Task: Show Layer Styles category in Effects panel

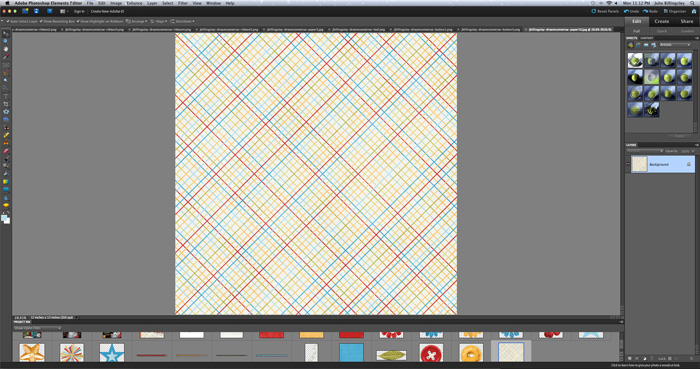Action: (638, 45)
